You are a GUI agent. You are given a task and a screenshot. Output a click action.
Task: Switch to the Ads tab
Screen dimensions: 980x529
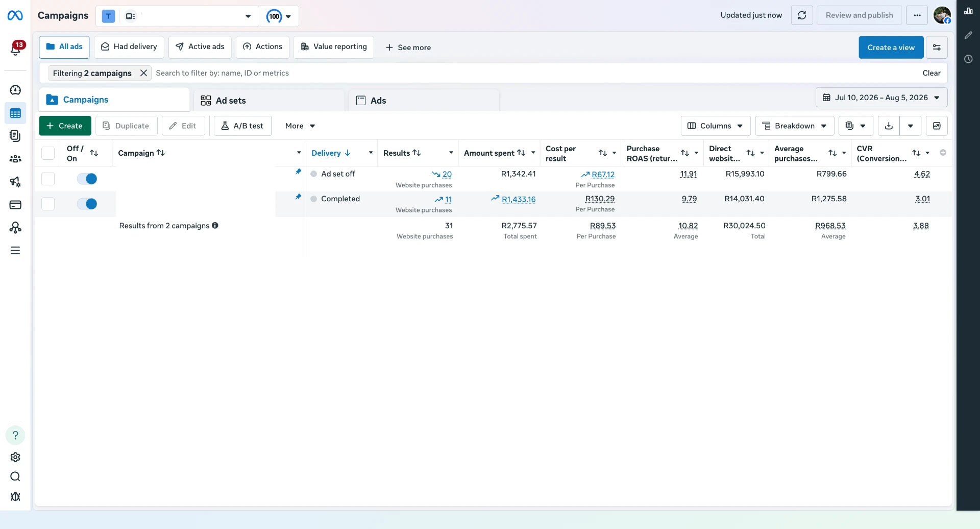[424, 101]
